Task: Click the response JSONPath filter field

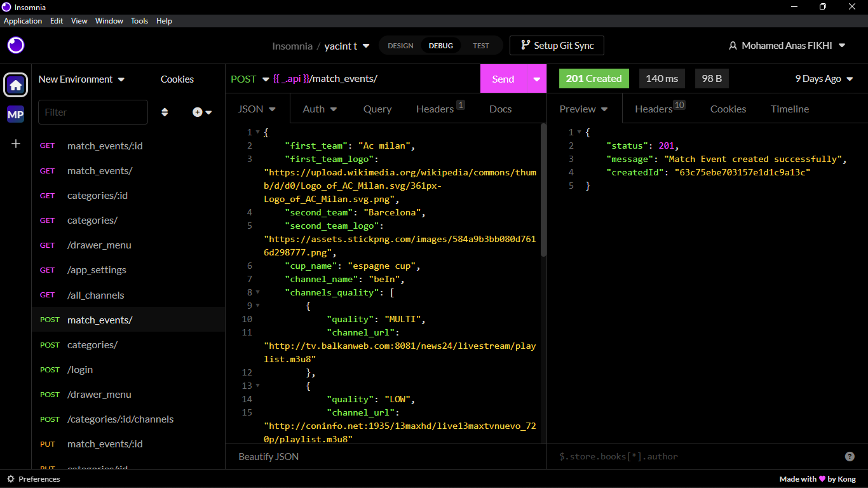Action: 698,456
